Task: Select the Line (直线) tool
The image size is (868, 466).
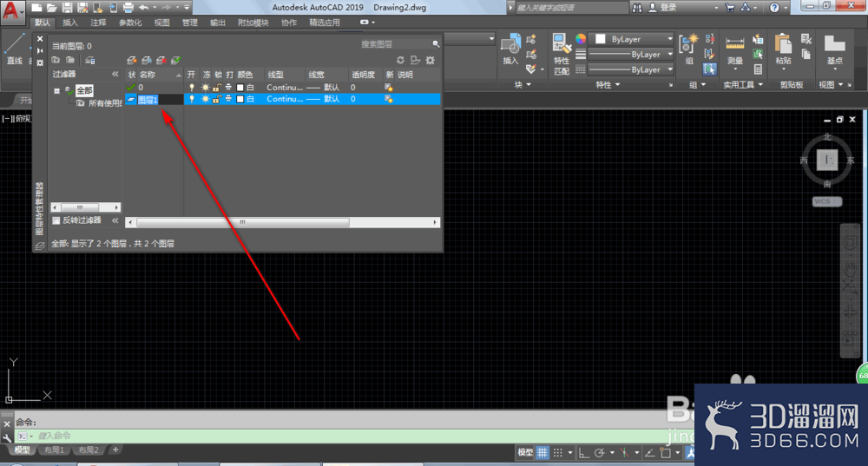Action: pyautogui.click(x=15, y=49)
